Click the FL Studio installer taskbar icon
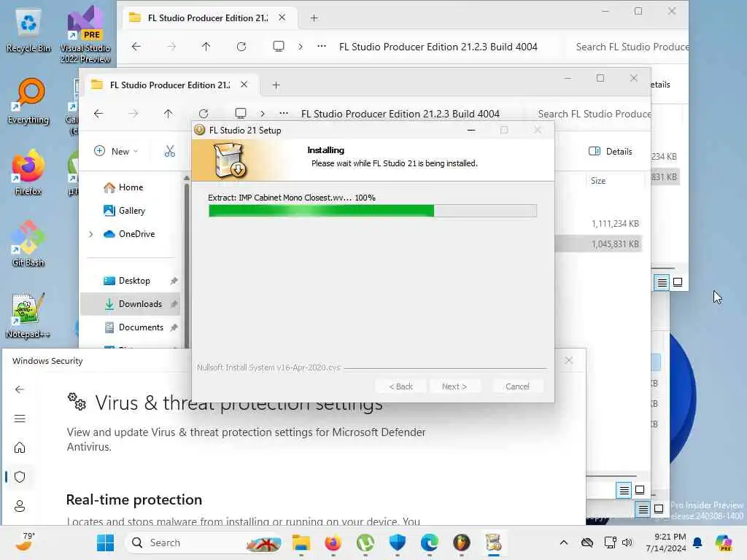 494,542
